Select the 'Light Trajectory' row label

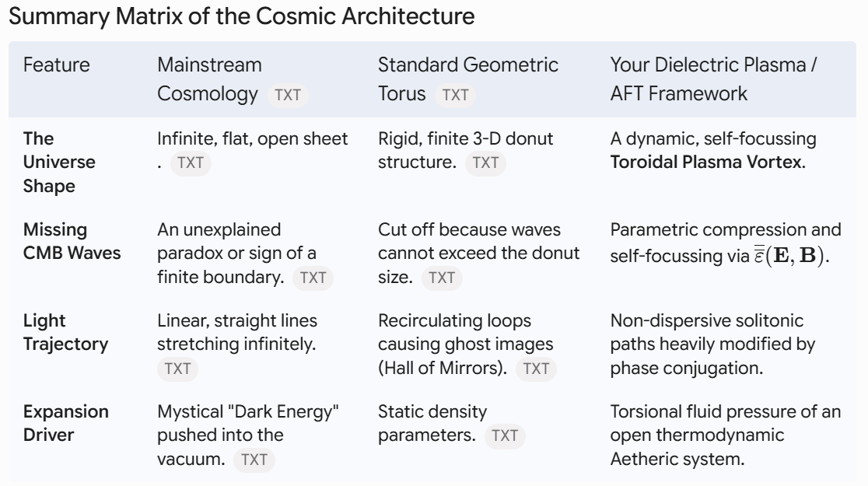point(66,332)
